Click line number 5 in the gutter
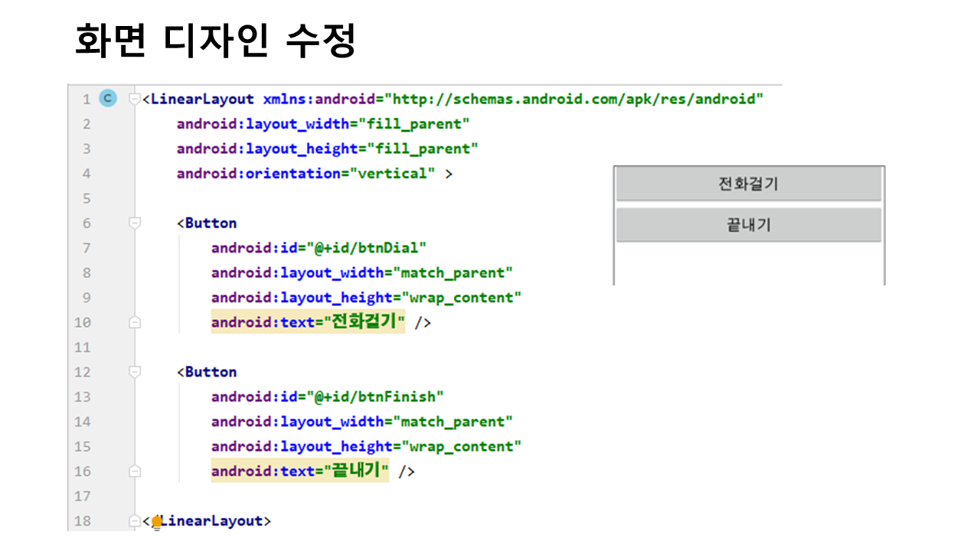Viewport: 980px width, 551px height. coord(86,198)
